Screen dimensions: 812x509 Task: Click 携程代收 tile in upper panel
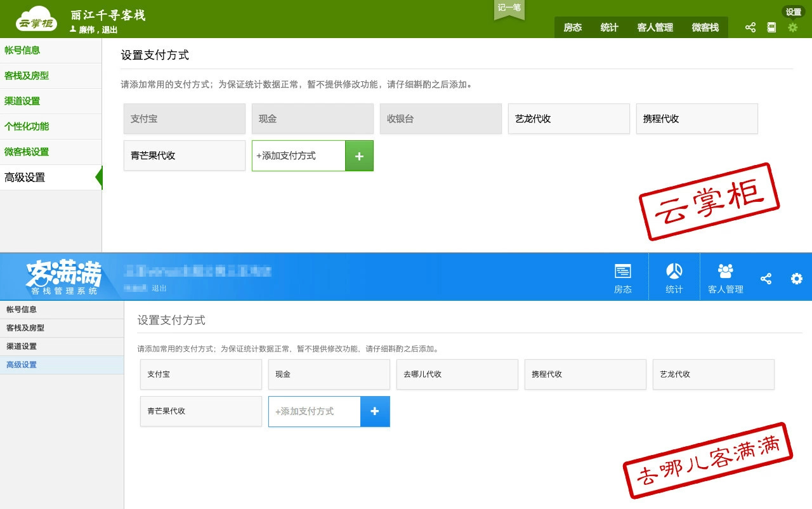[697, 119]
